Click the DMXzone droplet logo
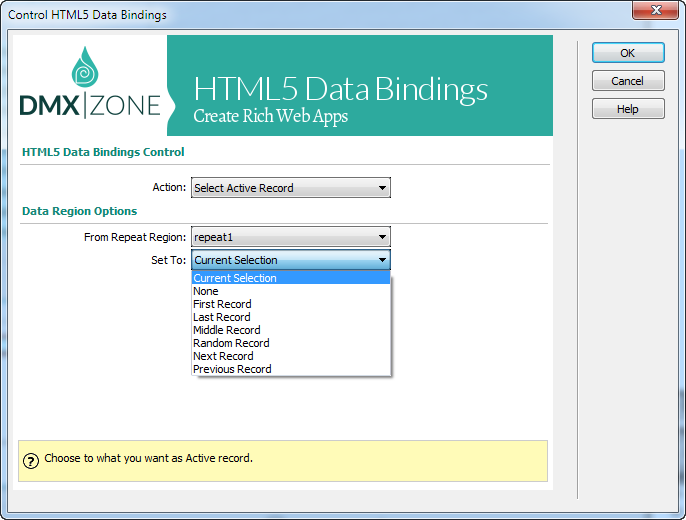This screenshot has height=520, width=686. tap(85, 67)
